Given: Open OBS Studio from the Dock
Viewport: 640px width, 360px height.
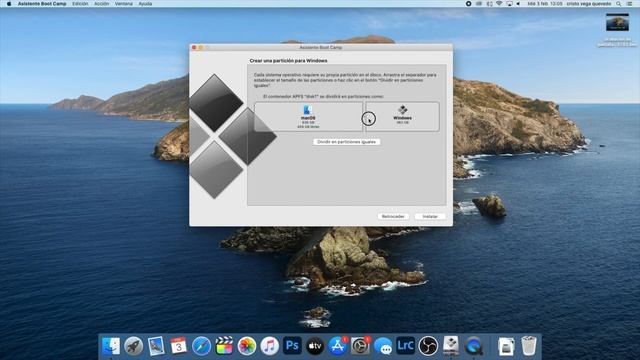Looking at the screenshot, I should pyautogui.click(x=428, y=346).
